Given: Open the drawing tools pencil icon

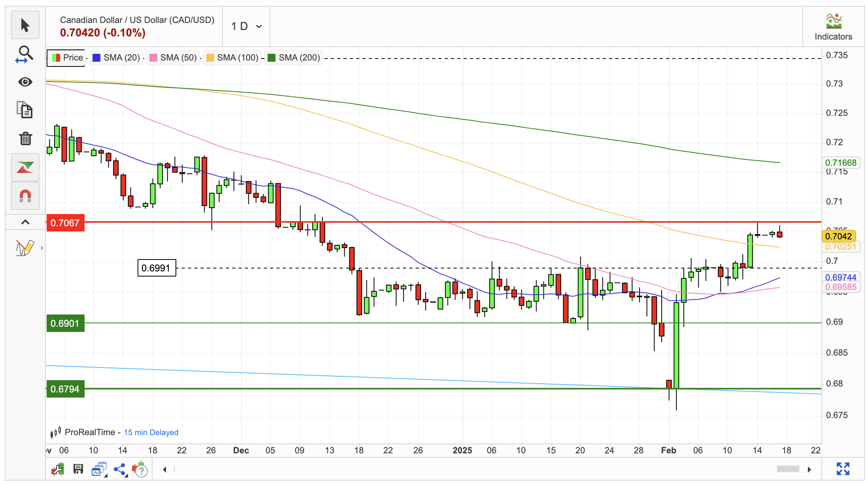Looking at the screenshot, I should click(25, 248).
